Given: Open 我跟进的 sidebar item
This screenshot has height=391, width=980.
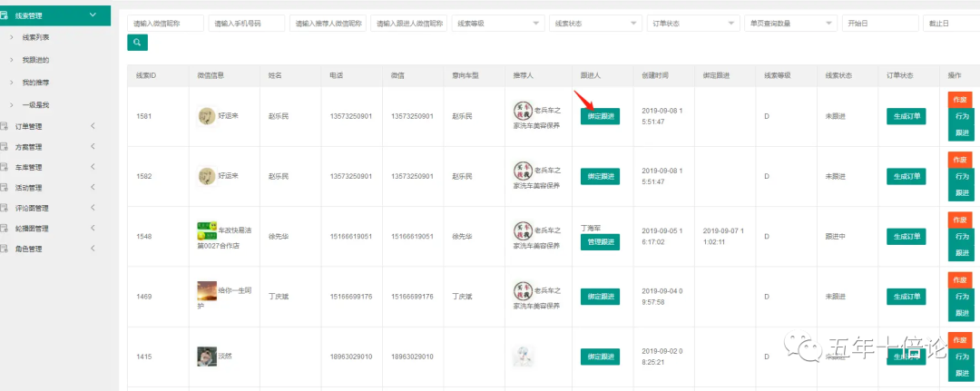Looking at the screenshot, I should (x=35, y=60).
